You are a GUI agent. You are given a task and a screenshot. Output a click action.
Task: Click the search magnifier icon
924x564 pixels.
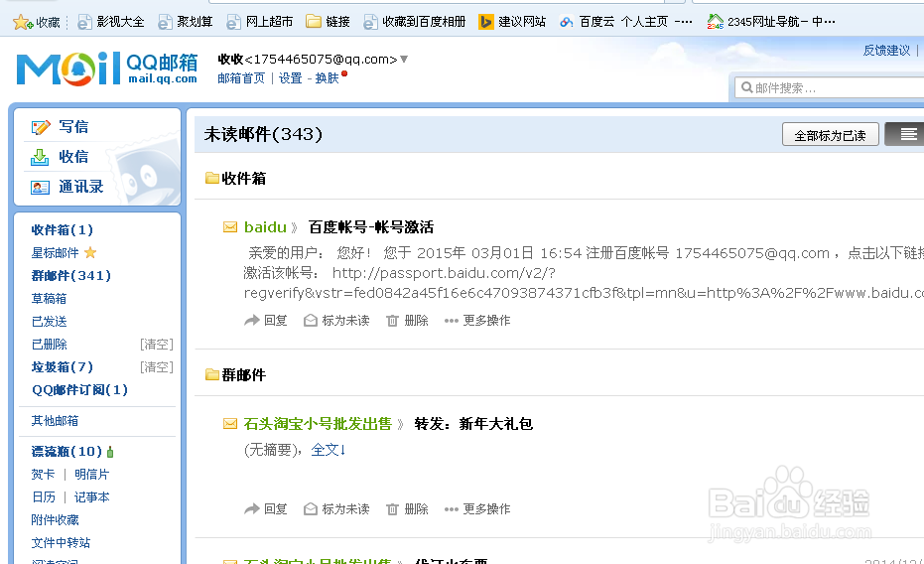746,87
